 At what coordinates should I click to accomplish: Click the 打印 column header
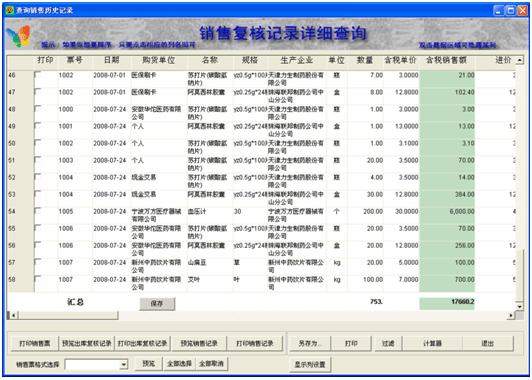[45, 60]
